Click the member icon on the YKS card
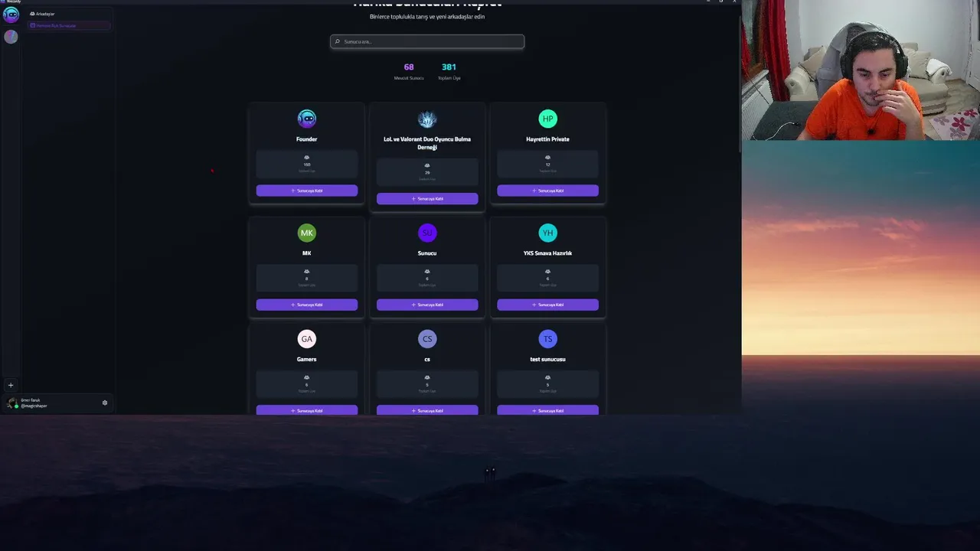 [x=547, y=272]
